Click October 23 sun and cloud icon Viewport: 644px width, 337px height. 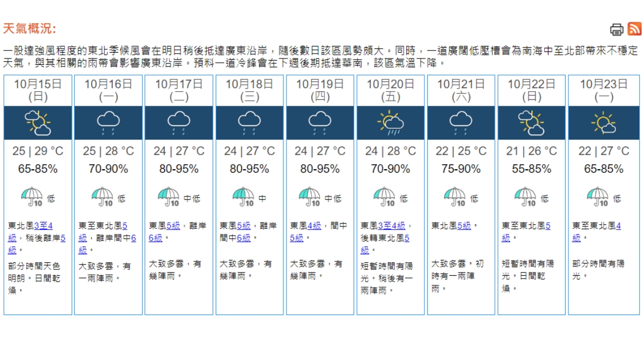pyautogui.click(x=603, y=123)
